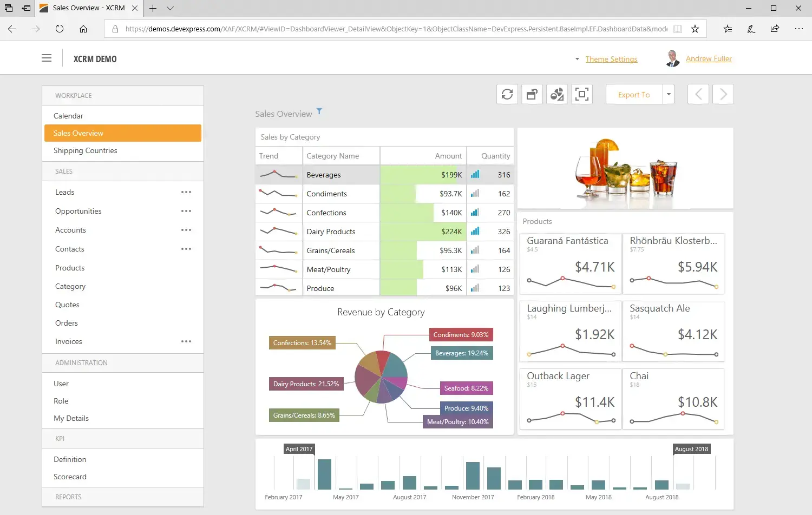Collapse the WORKPLACE navigation group
Image resolution: width=812 pixels, height=515 pixels.
click(123, 95)
